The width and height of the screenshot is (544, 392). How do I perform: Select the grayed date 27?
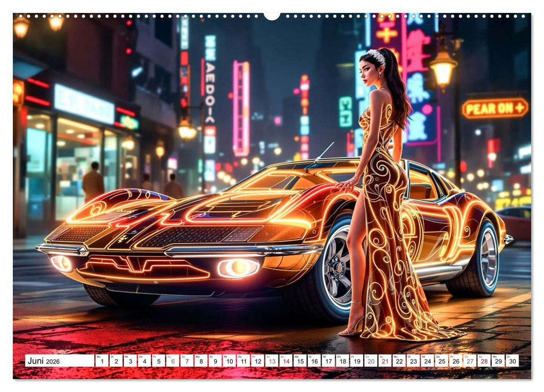point(469,361)
